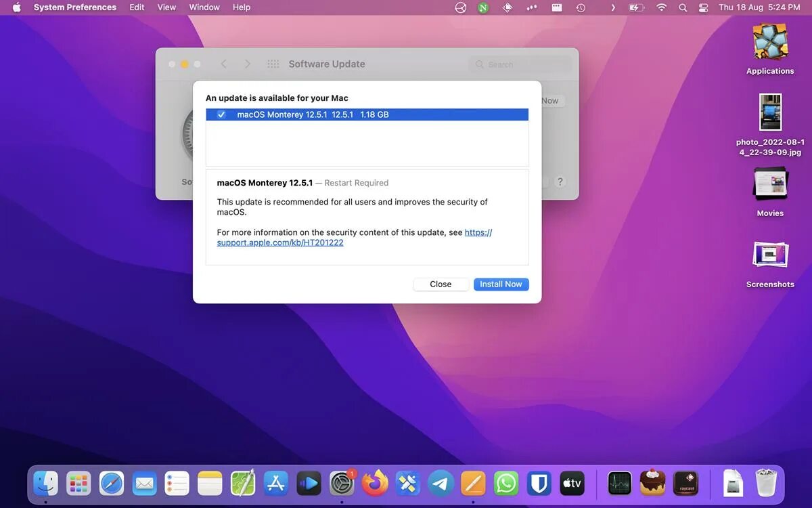Open the Help menu
This screenshot has height=508, width=812.
pyautogui.click(x=242, y=7)
